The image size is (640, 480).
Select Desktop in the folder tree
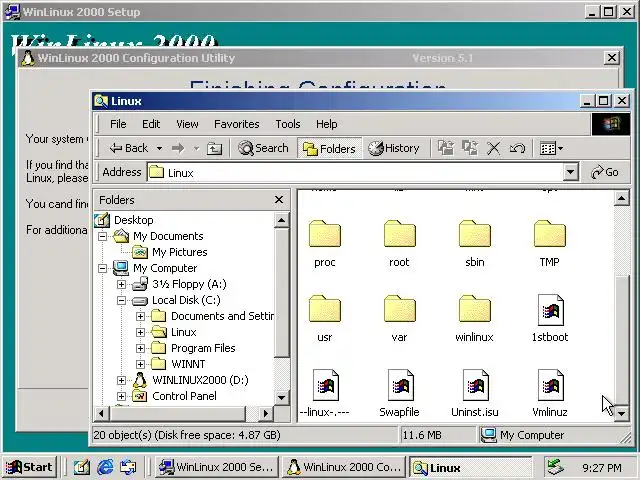(133, 220)
